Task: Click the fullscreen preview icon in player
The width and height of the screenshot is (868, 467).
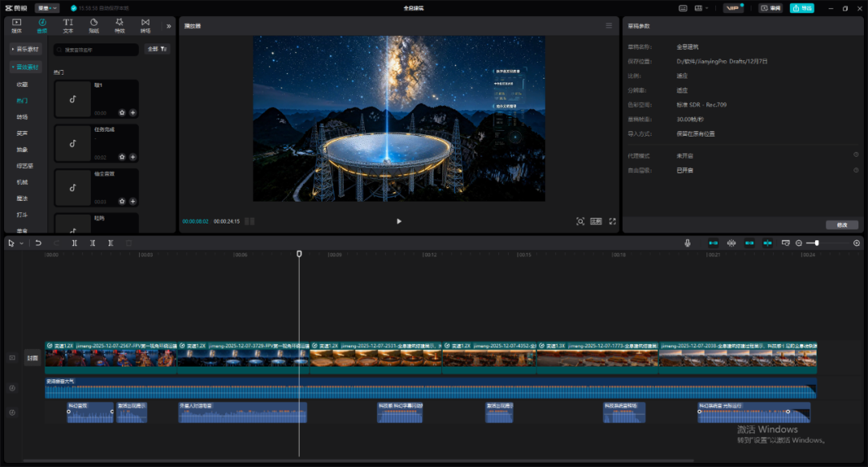Action: [612, 221]
